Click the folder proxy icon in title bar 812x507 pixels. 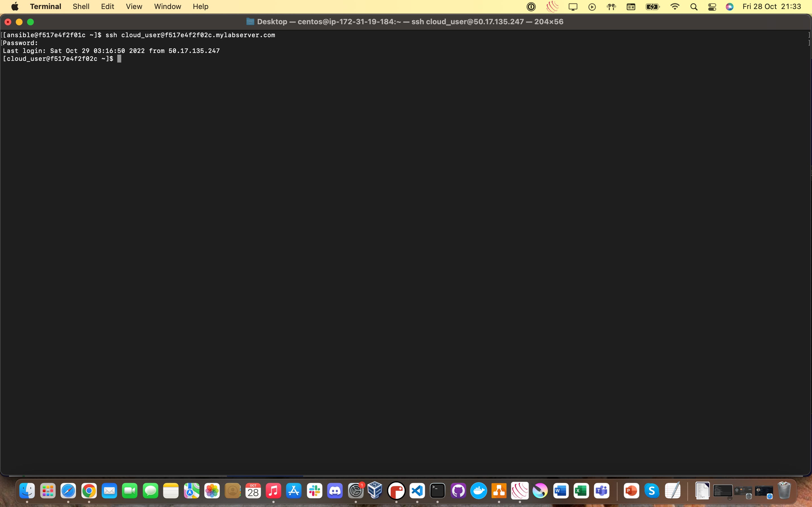click(250, 22)
